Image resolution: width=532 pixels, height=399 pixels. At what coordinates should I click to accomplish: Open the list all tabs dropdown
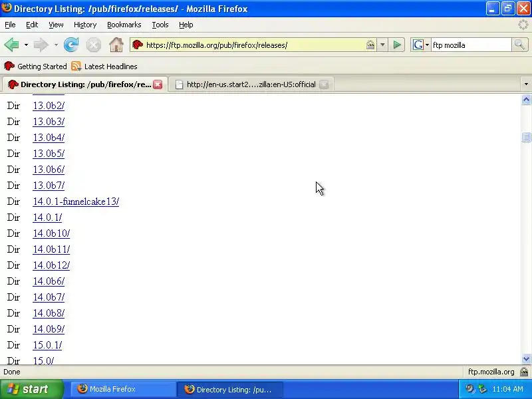point(526,84)
